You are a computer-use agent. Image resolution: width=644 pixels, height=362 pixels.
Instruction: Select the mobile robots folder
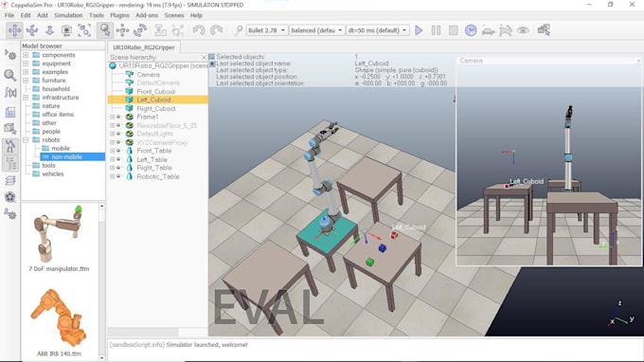[x=61, y=149]
